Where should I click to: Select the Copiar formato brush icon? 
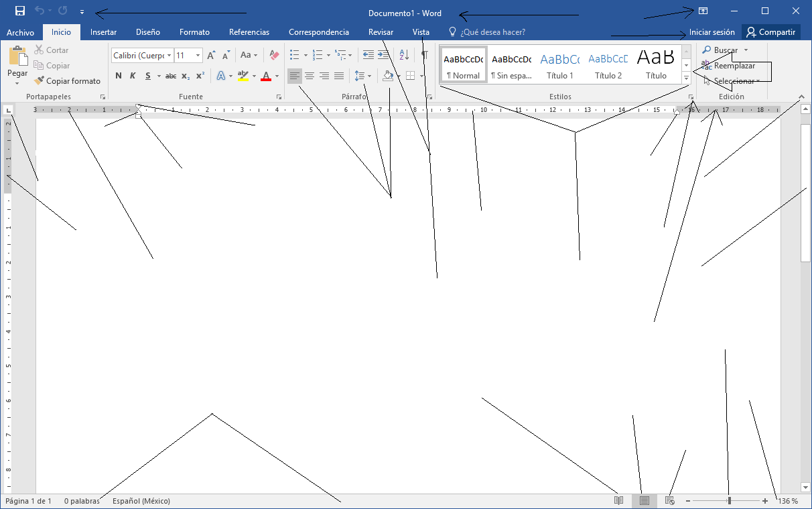38,80
